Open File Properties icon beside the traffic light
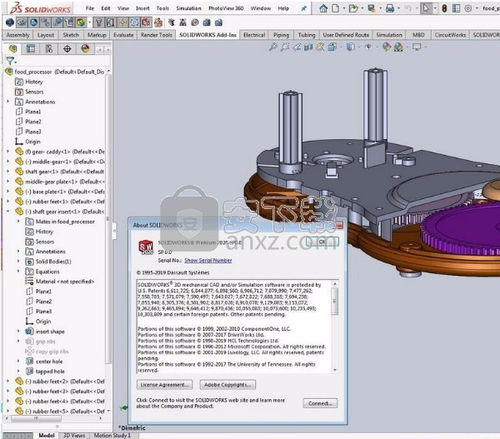500x439 pixels. point(457,8)
